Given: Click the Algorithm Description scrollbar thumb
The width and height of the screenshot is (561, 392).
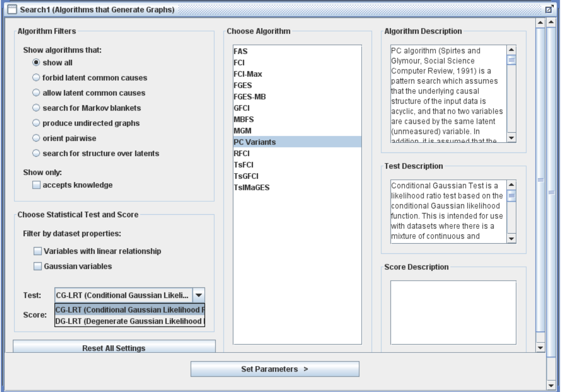Looking at the screenshot, I should click(x=511, y=60).
